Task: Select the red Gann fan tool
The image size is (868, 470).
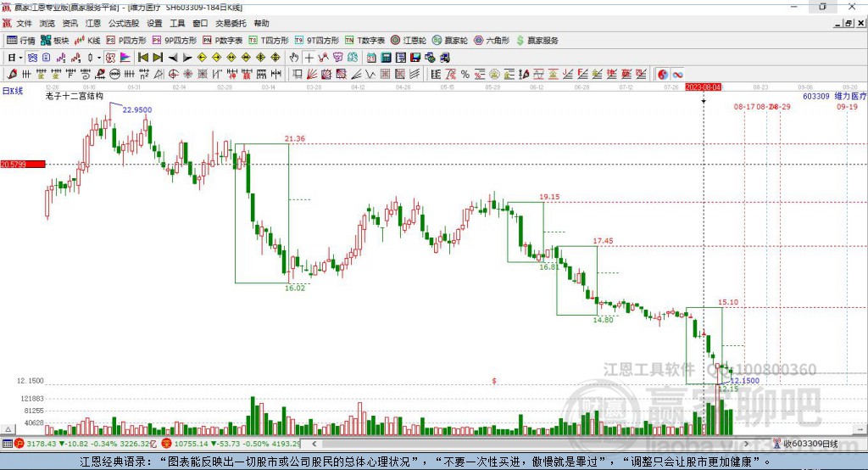Action: [312, 75]
